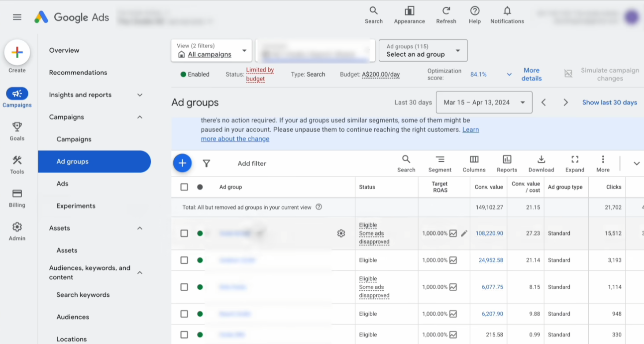
Task: Collapse the Campaigns section in navigation
Action: pyautogui.click(x=140, y=117)
